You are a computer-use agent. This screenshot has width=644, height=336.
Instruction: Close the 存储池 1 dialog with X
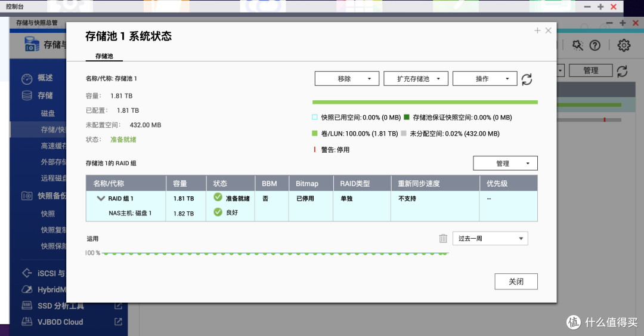tap(548, 30)
